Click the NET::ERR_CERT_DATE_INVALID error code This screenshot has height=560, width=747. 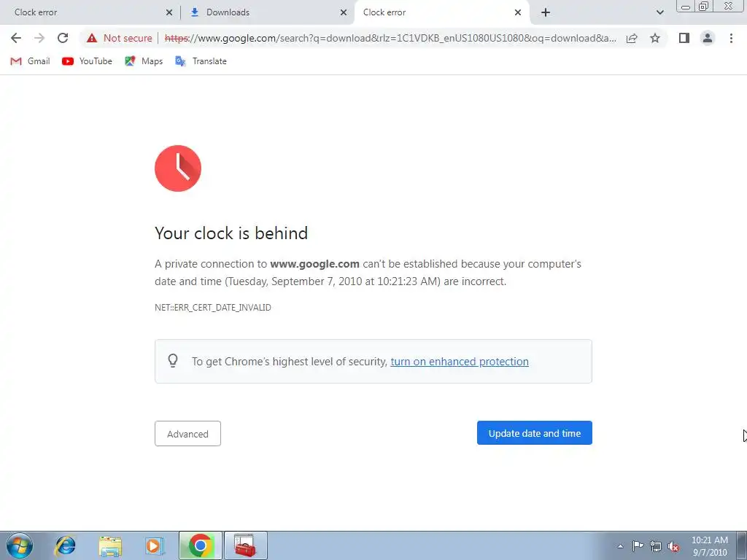[213, 308]
